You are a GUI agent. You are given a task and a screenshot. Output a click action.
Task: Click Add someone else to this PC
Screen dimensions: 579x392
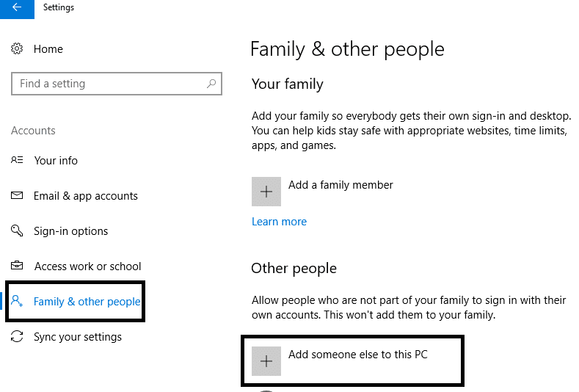pos(357,355)
